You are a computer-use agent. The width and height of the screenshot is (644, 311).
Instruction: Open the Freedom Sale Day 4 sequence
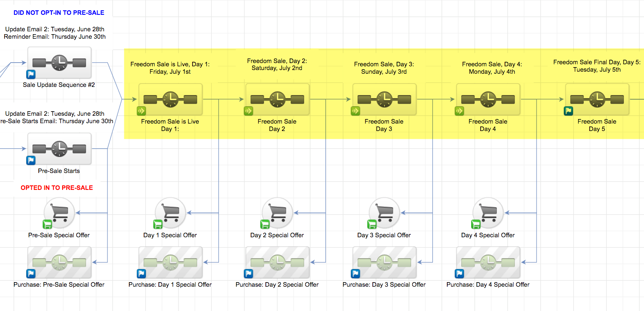pos(488,100)
